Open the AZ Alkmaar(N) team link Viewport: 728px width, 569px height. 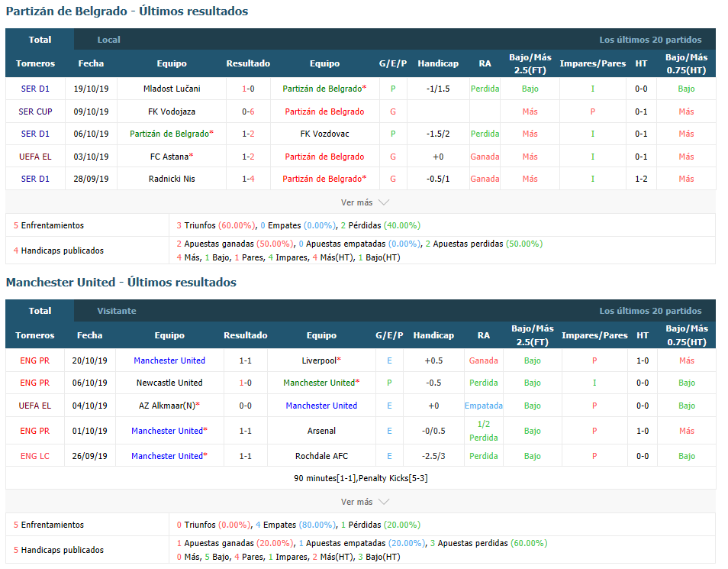169,406
